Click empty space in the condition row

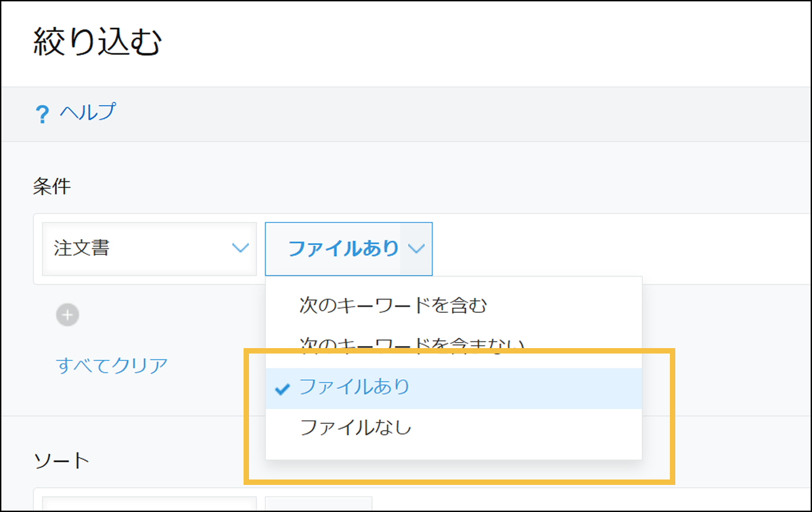point(609,249)
